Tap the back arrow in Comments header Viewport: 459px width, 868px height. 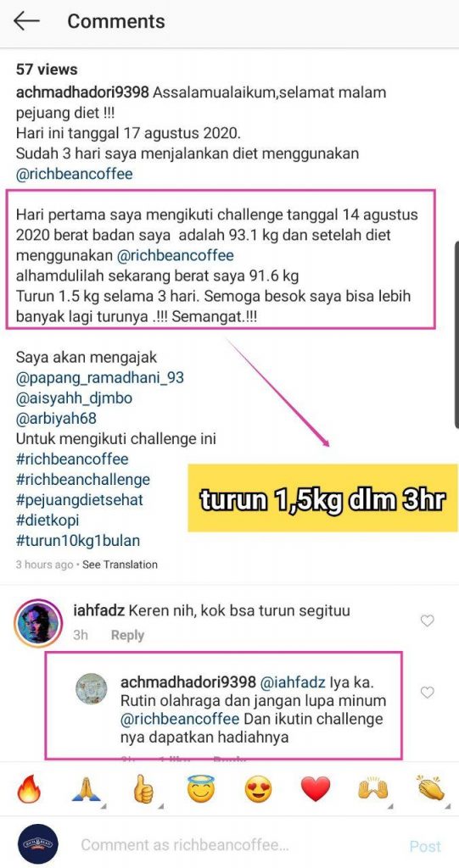26,21
